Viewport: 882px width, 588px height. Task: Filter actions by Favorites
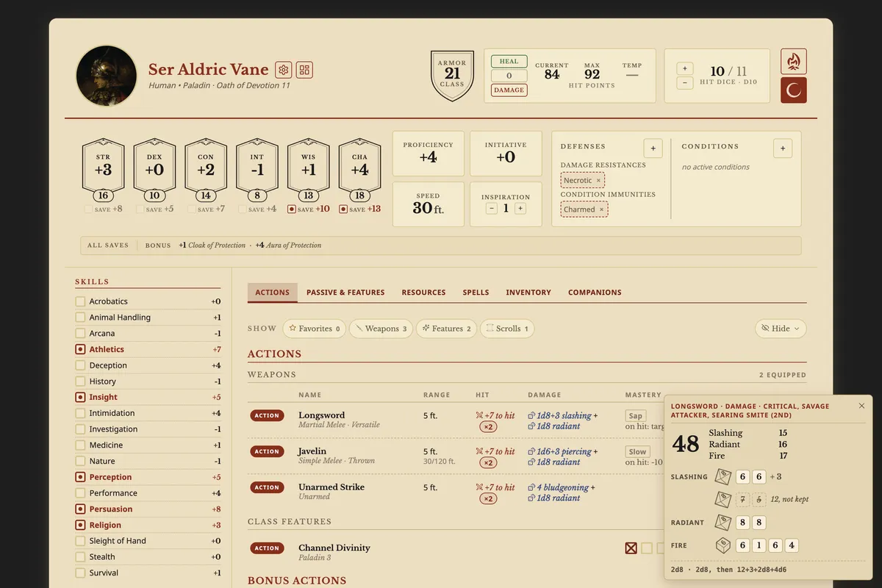click(x=315, y=329)
